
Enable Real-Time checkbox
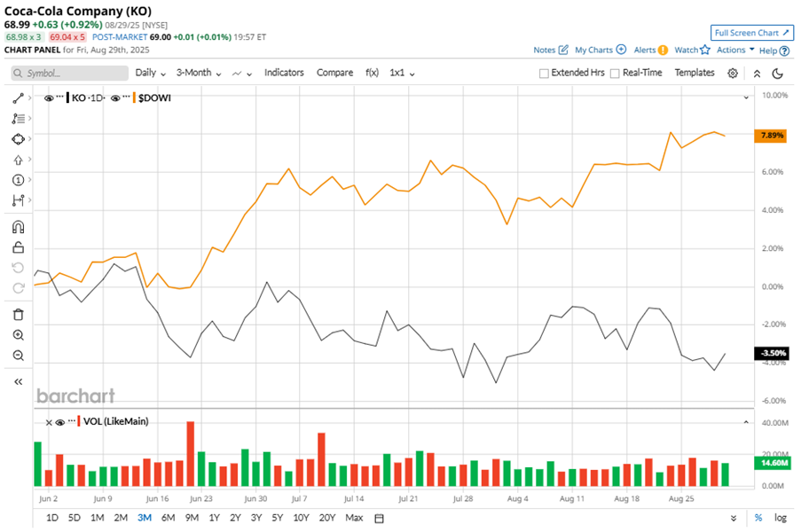point(615,74)
